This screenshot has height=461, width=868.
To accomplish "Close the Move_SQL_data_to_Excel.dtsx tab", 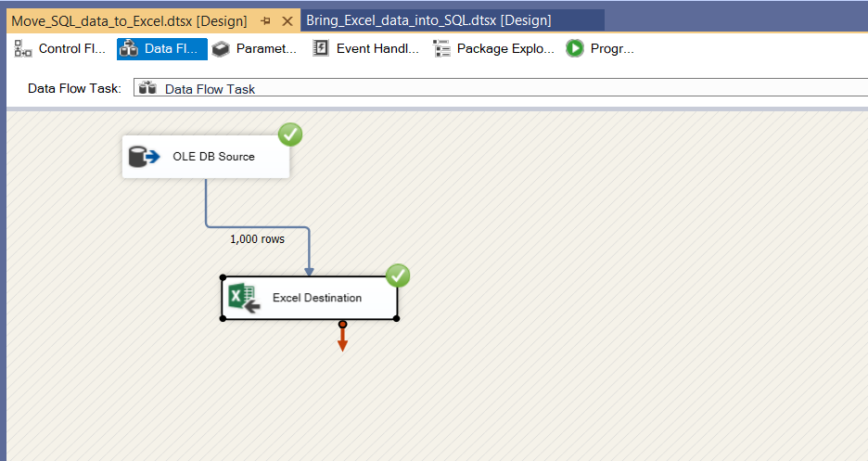I will 287,20.
